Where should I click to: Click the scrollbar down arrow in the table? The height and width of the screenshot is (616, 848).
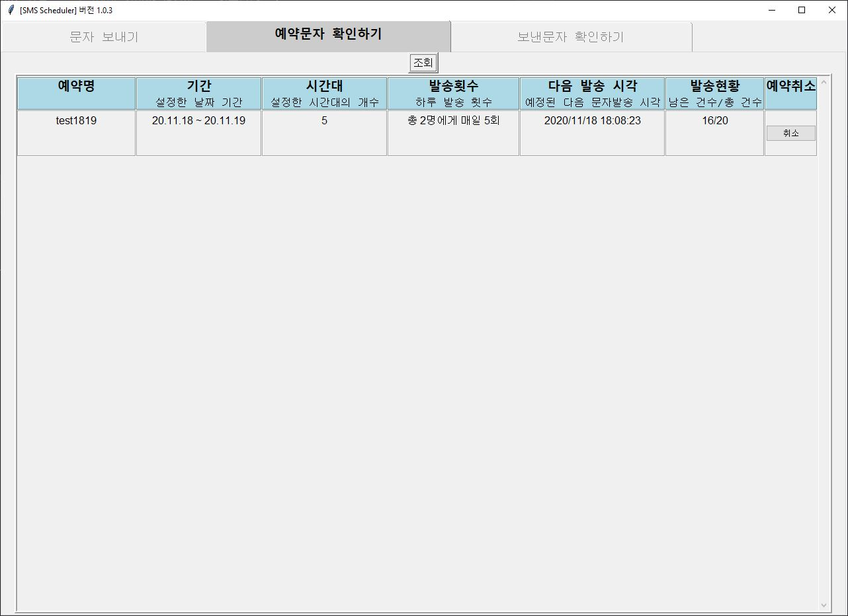pos(824,605)
